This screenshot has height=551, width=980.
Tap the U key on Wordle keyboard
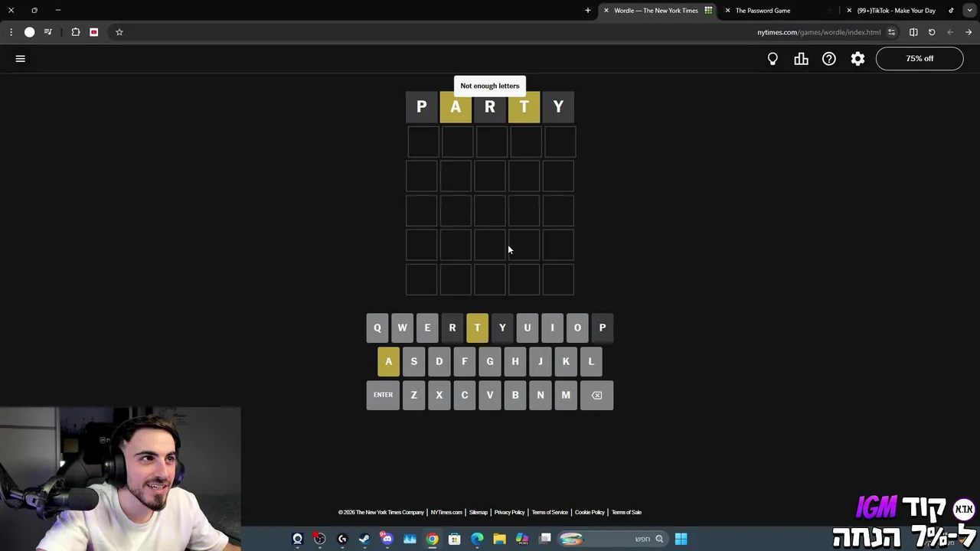(527, 328)
